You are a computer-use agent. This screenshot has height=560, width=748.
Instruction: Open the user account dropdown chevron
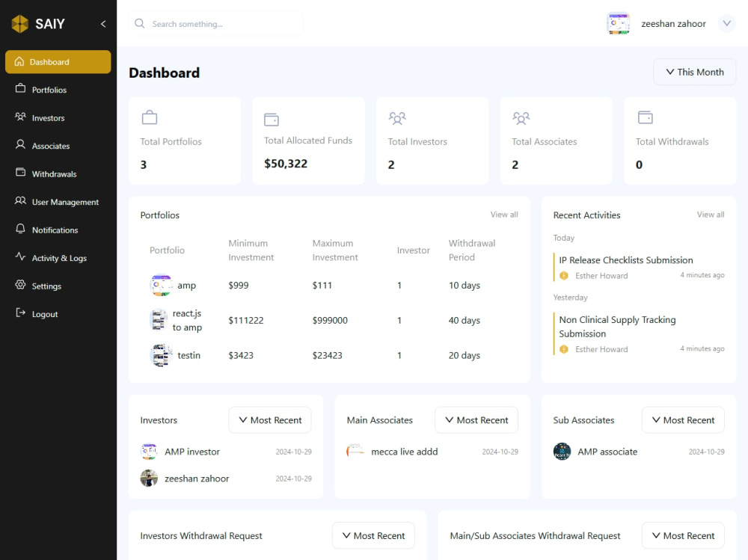pos(726,23)
